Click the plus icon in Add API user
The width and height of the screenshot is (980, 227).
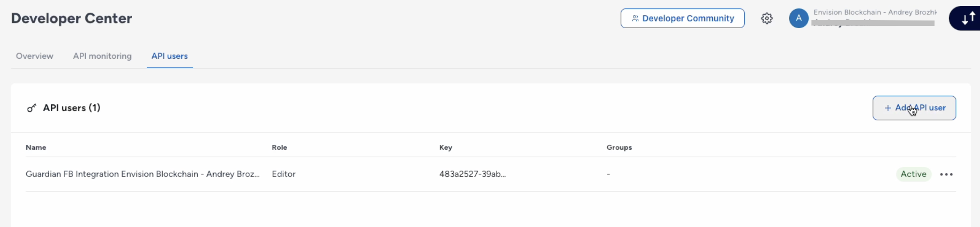pyautogui.click(x=888, y=108)
